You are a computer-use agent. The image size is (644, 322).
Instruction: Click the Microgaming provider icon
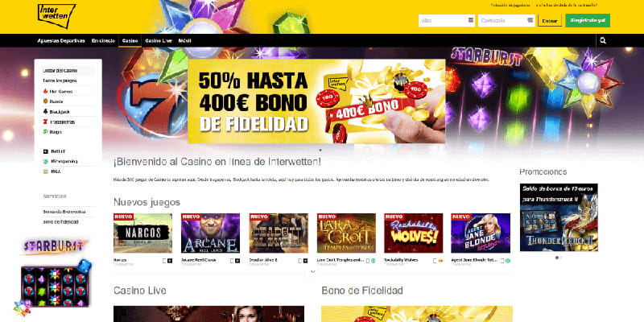coord(46,162)
